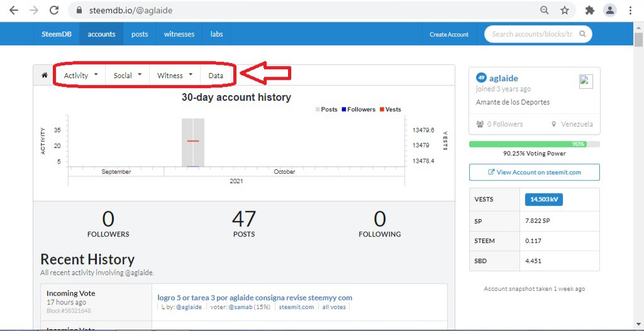The image size is (644, 331).
Task: Click the 0 FOLLOWERS statistic
Action: click(108, 224)
